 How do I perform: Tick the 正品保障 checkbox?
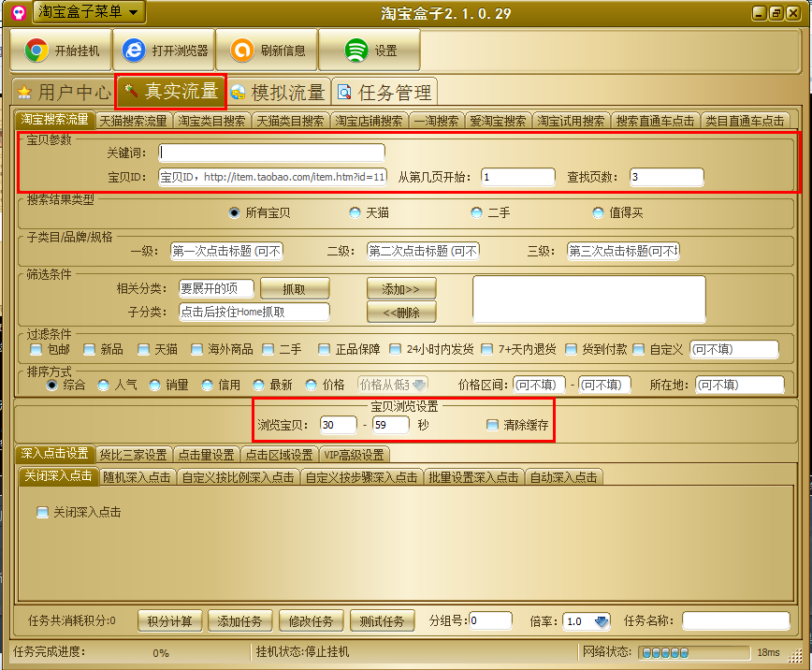click(324, 349)
